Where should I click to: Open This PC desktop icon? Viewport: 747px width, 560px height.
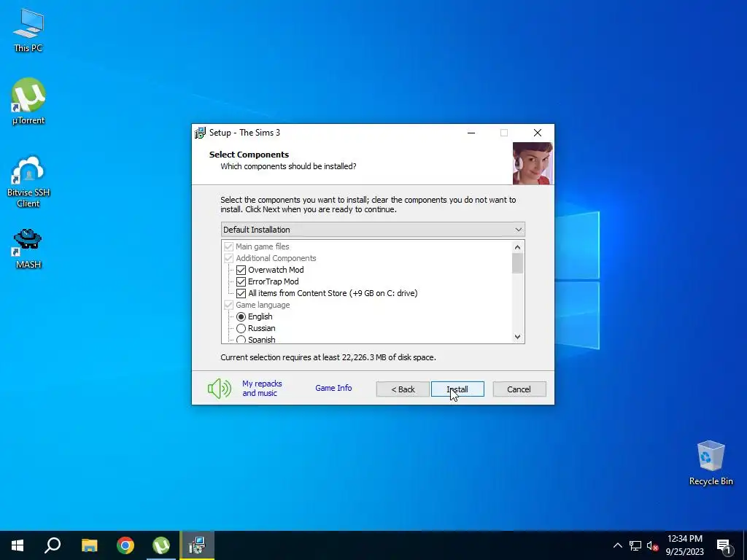click(x=28, y=31)
